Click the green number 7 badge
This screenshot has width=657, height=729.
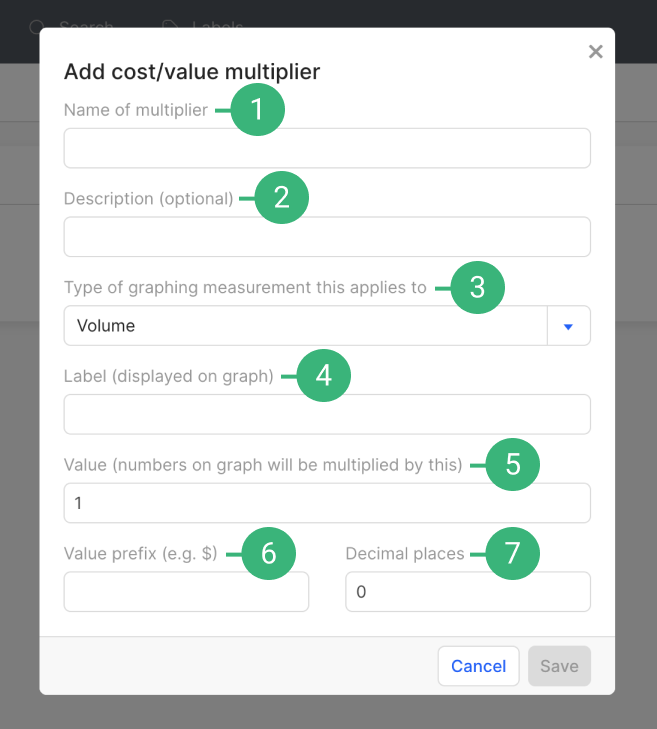[x=513, y=553]
